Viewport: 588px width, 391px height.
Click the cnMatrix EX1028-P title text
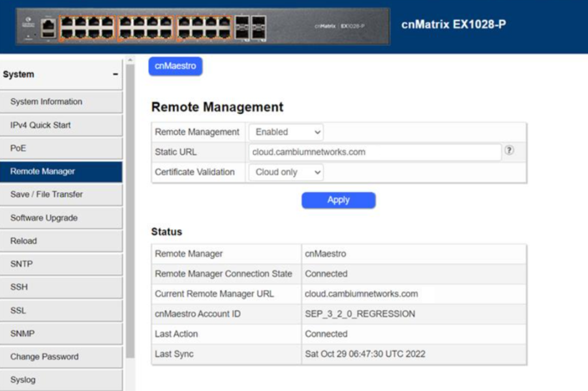[454, 24]
